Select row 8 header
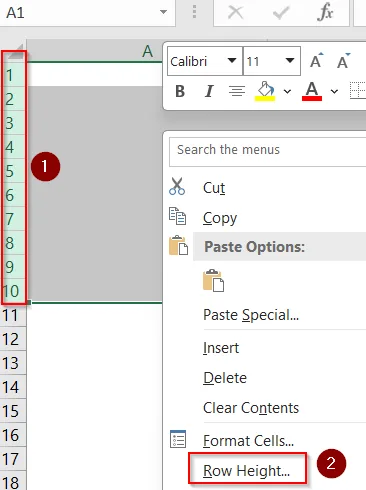 pos(13,243)
